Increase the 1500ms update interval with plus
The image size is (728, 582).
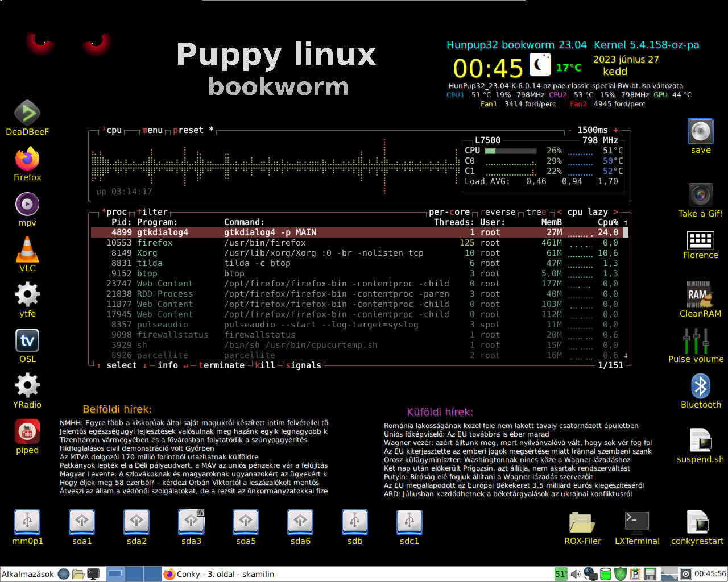[x=615, y=130]
